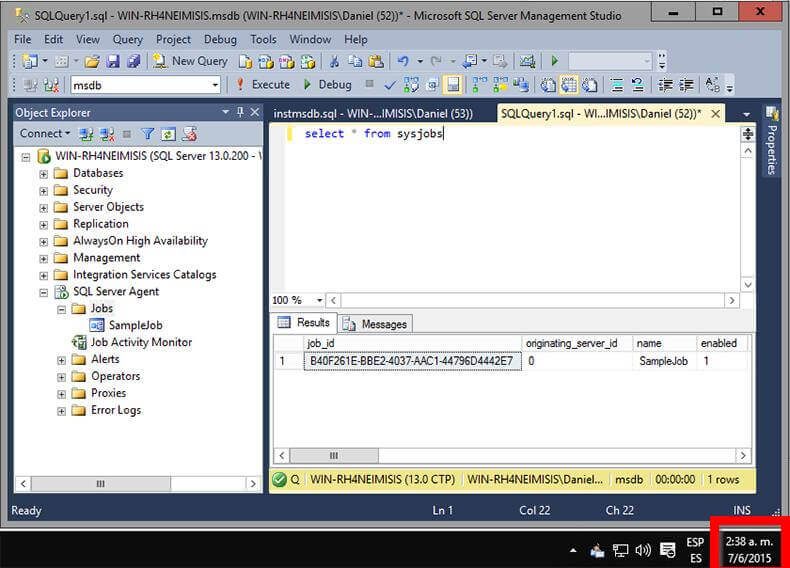Collapse the Jobs folder node
This screenshot has width=790, height=568.
click(x=61, y=309)
